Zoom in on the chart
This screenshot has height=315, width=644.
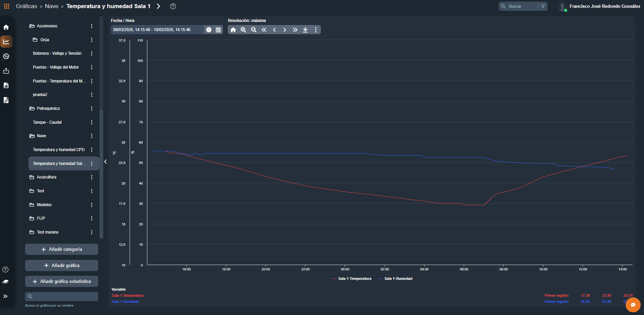[x=243, y=30]
